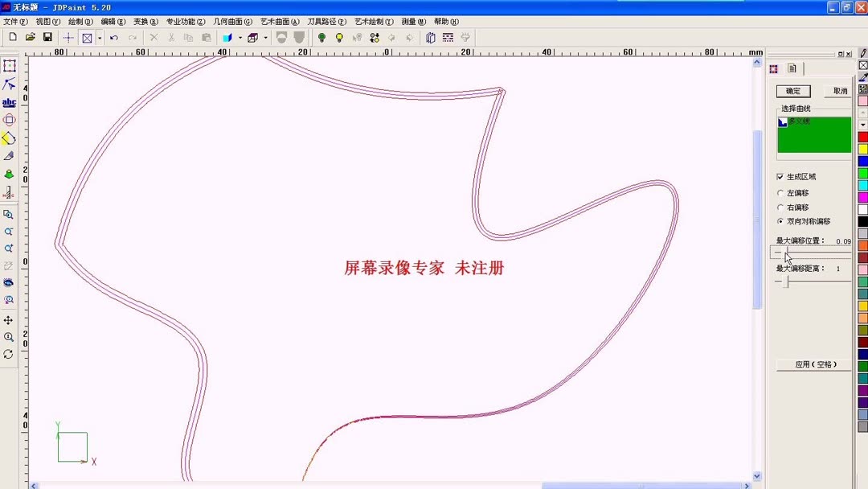Select 多义线 in the curve list
This screenshot has height=489, width=868.
coord(800,122)
